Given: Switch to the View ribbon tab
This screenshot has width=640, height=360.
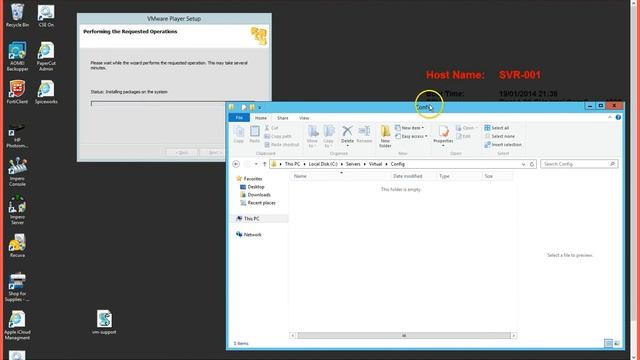Looking at the screenshot, I should click(x=304, y=118).
